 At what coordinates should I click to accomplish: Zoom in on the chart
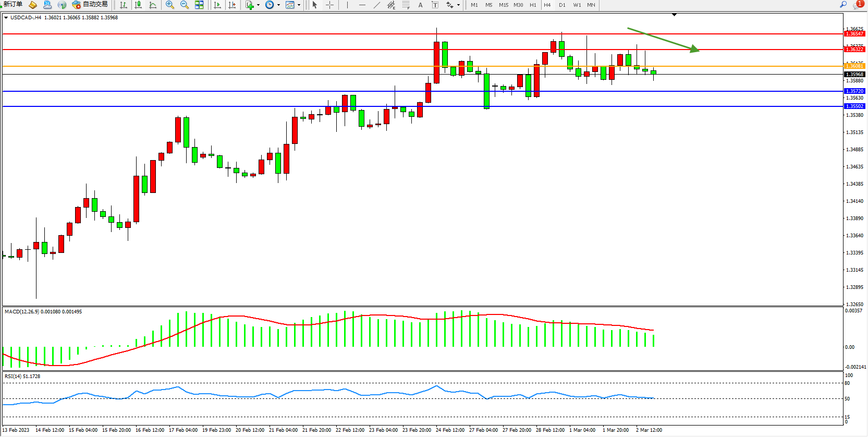click(x=170, y=5)
